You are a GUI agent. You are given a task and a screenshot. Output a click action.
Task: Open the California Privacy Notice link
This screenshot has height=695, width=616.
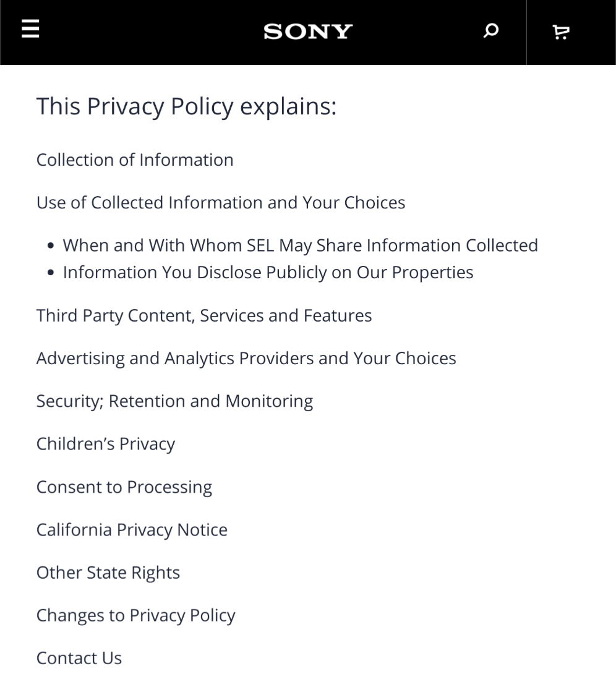[132, 530]
